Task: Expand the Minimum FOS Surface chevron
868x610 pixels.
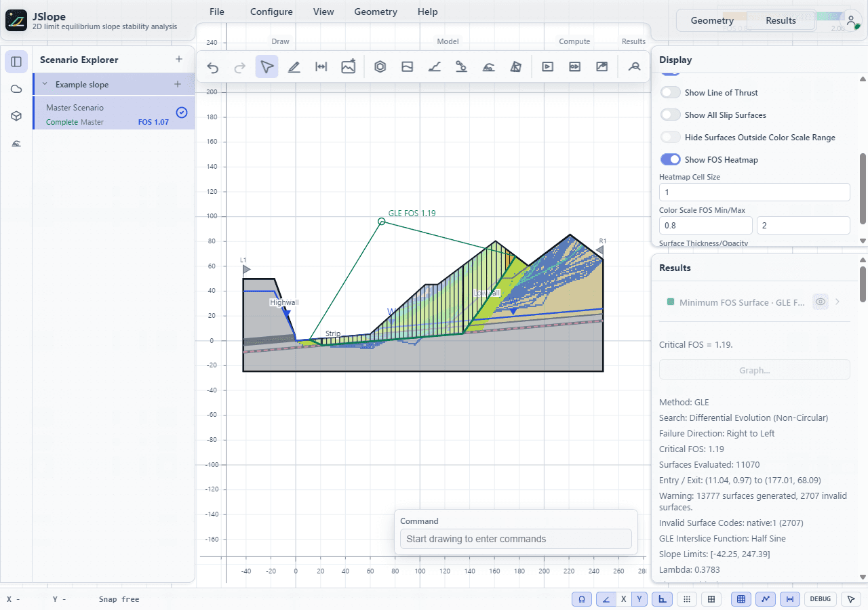Action: 838,302
